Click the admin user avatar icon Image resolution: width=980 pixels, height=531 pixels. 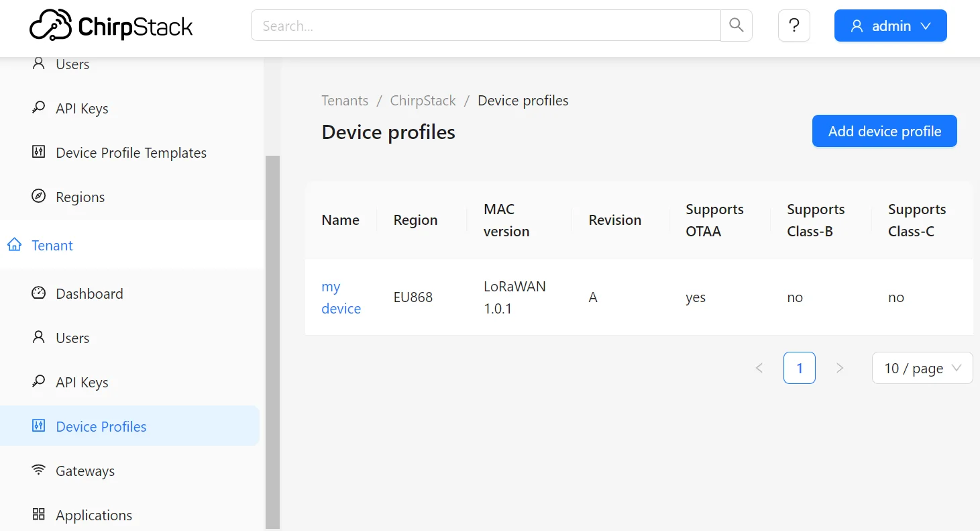857,26
